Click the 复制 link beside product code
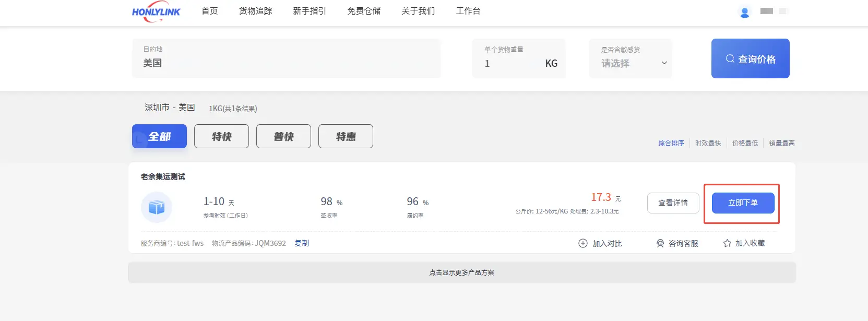 click(302, 243)
